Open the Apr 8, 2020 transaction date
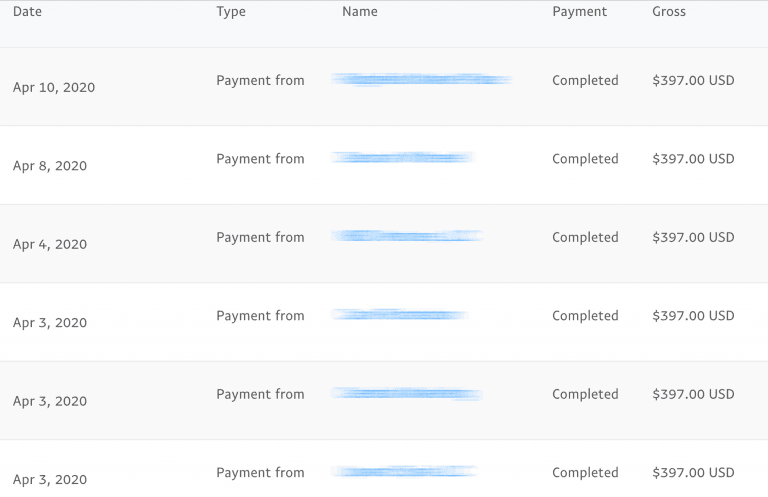 pos(50,166)
